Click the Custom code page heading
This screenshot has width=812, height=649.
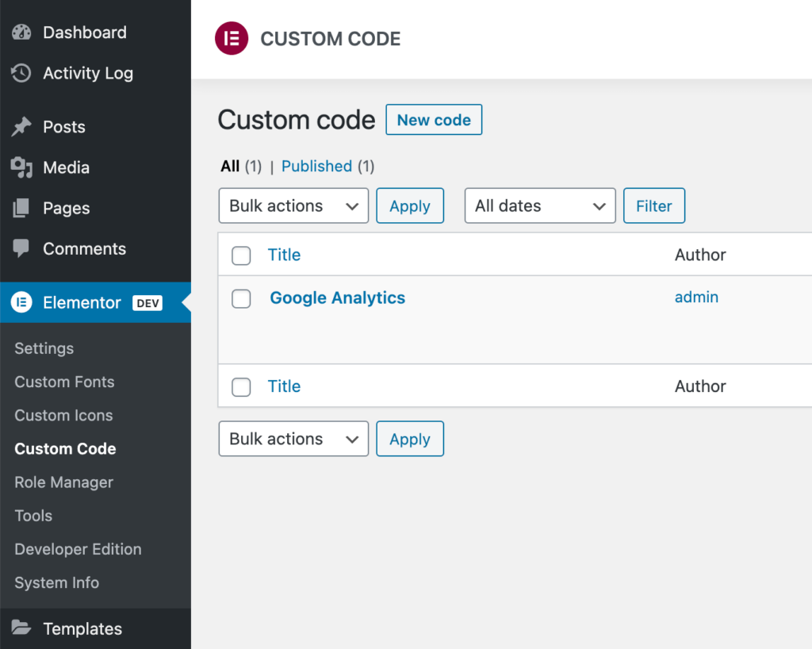click(x=297, y=120)
